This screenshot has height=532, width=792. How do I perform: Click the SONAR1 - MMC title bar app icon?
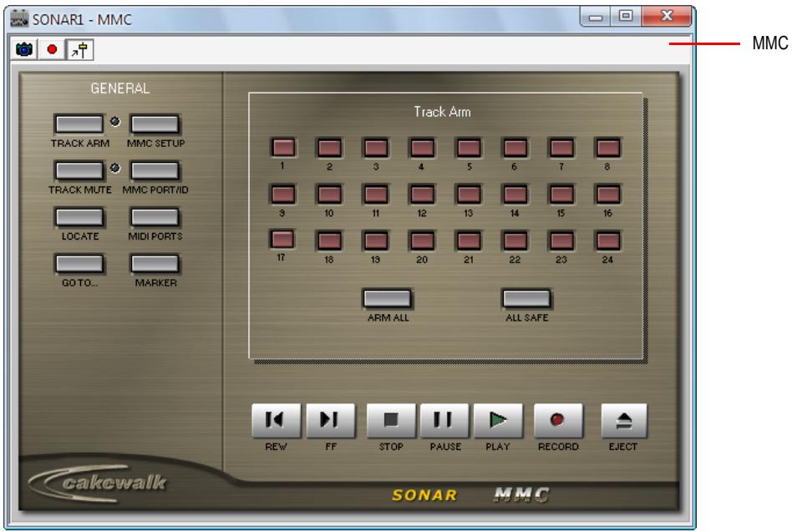(x=20, y=18)
